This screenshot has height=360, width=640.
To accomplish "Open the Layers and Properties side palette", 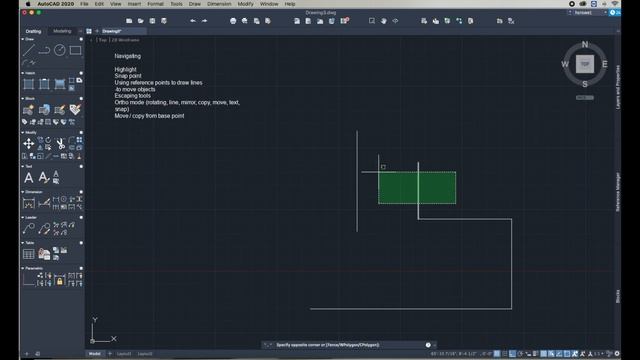I will [x=618, y=87].
